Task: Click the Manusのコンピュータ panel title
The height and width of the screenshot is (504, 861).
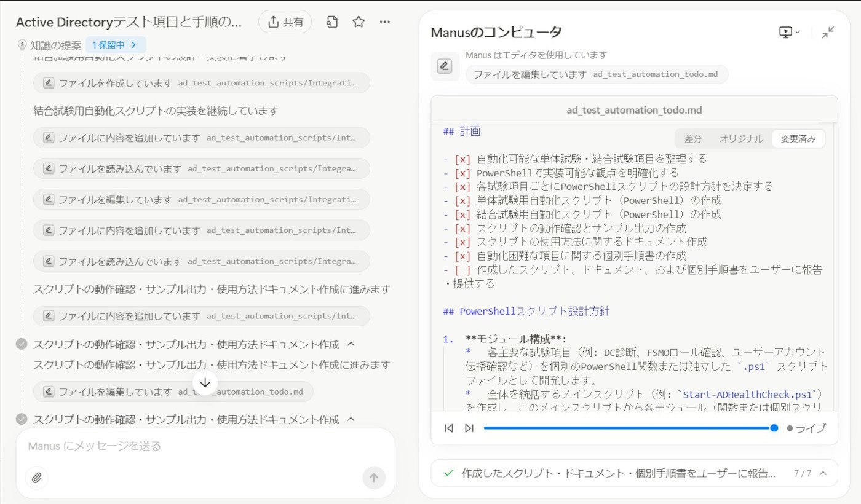Action: coord(496,33)
